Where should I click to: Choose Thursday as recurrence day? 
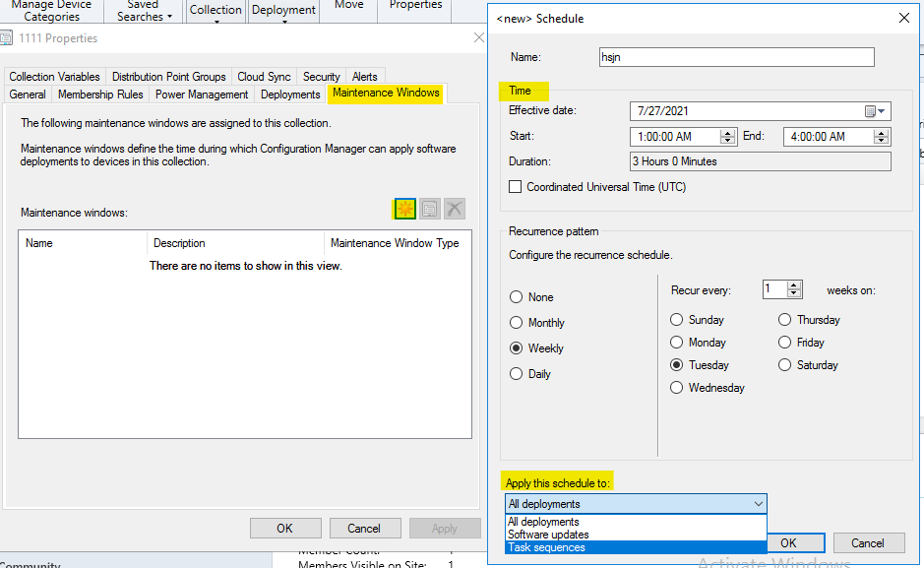(809, 319)
